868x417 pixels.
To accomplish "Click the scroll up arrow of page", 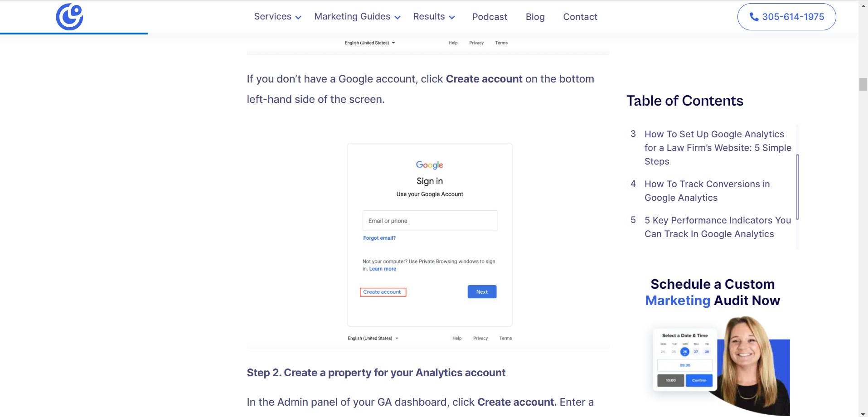I will (863, 5).
